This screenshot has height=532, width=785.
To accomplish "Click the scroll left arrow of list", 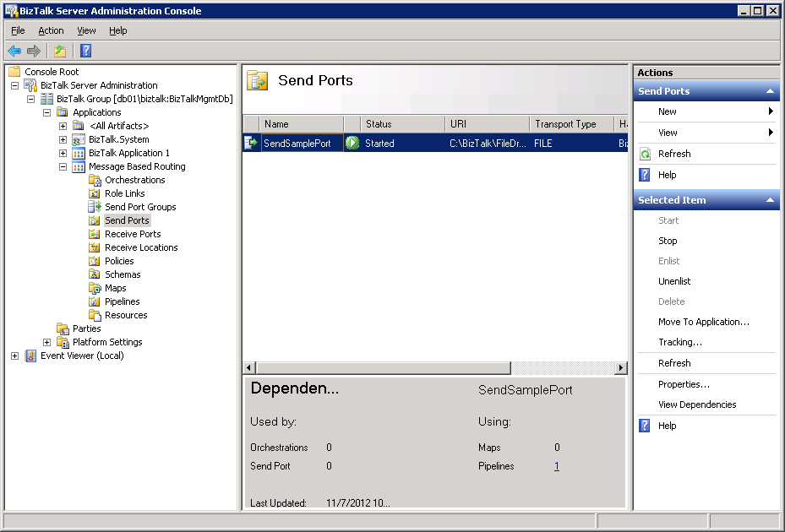I will 248,368.
